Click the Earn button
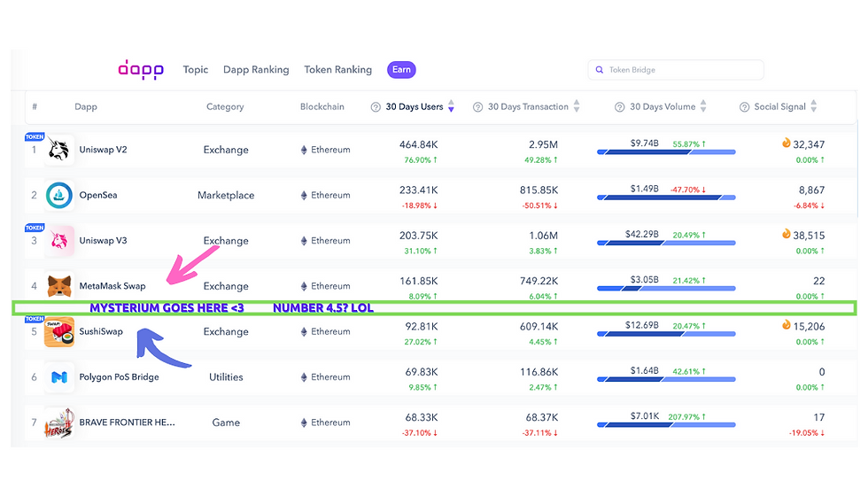868x496 pixels. (401, 70)
